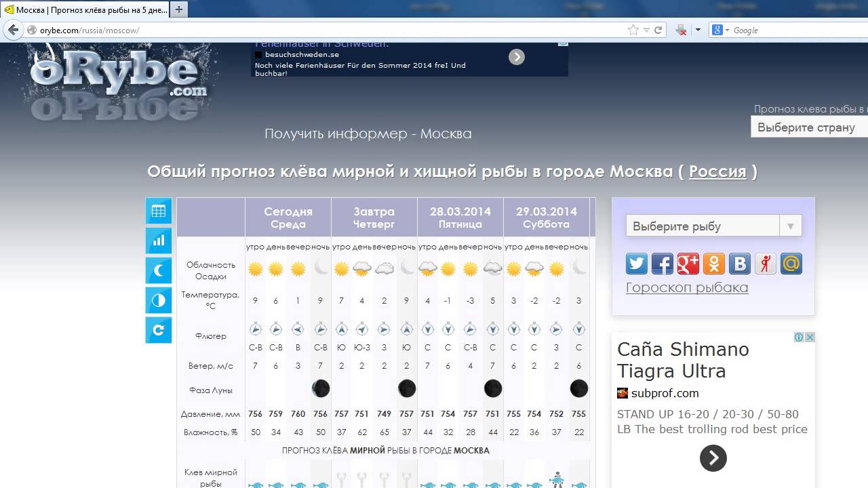Click the 'Флюгер' row label
This screenshot has height=488, width=868.
tap(210, 336)
